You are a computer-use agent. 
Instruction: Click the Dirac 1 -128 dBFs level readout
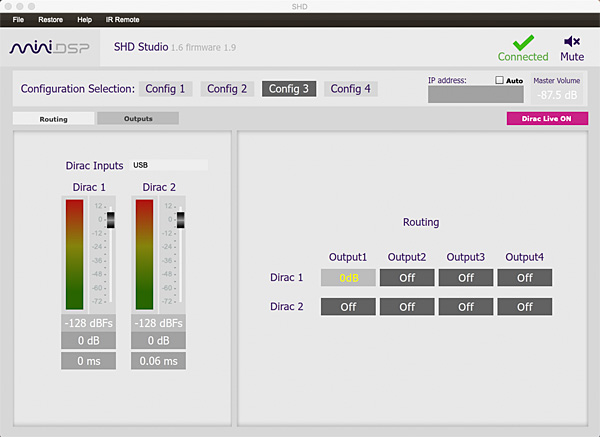[88, 323]
